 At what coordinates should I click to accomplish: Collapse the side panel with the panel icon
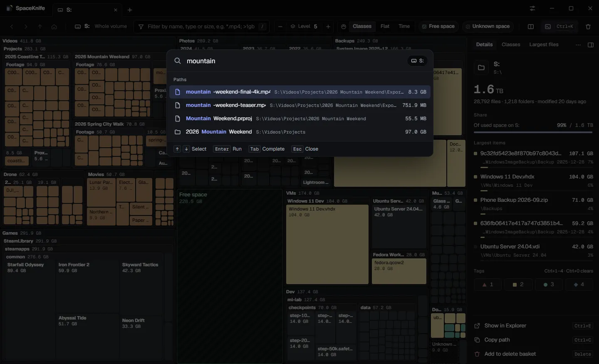tap(591, 45)
